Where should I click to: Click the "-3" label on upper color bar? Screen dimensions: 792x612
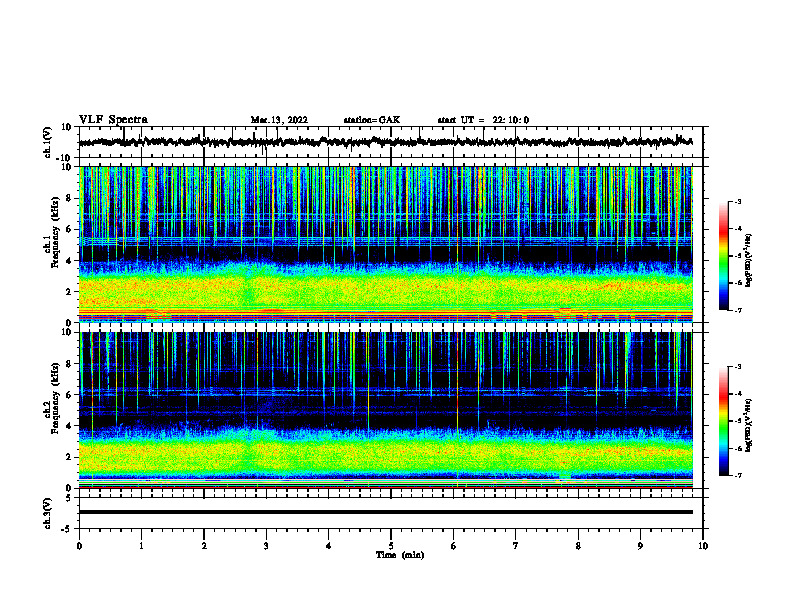[737, 201]
